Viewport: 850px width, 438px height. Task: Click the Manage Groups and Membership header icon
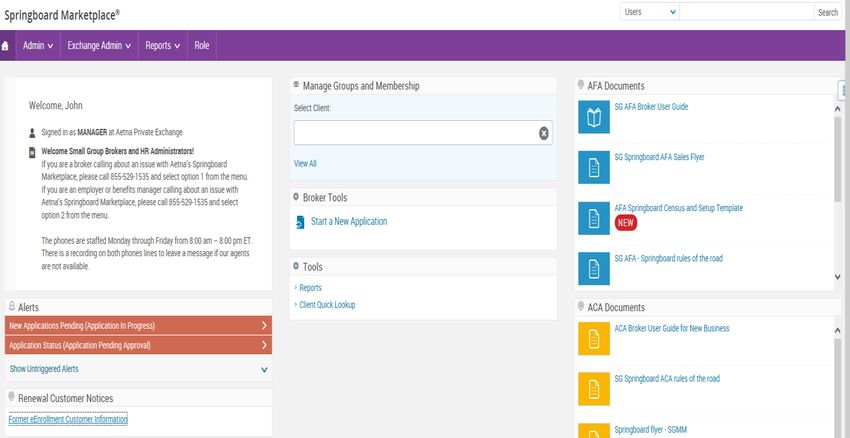pos(296,85)
